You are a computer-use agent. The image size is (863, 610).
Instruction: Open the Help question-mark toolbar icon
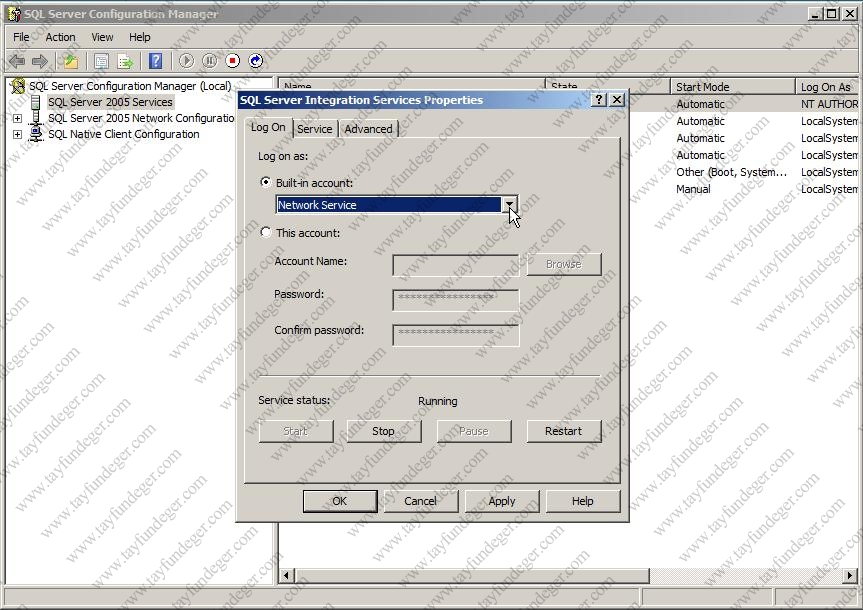[156, 61]
